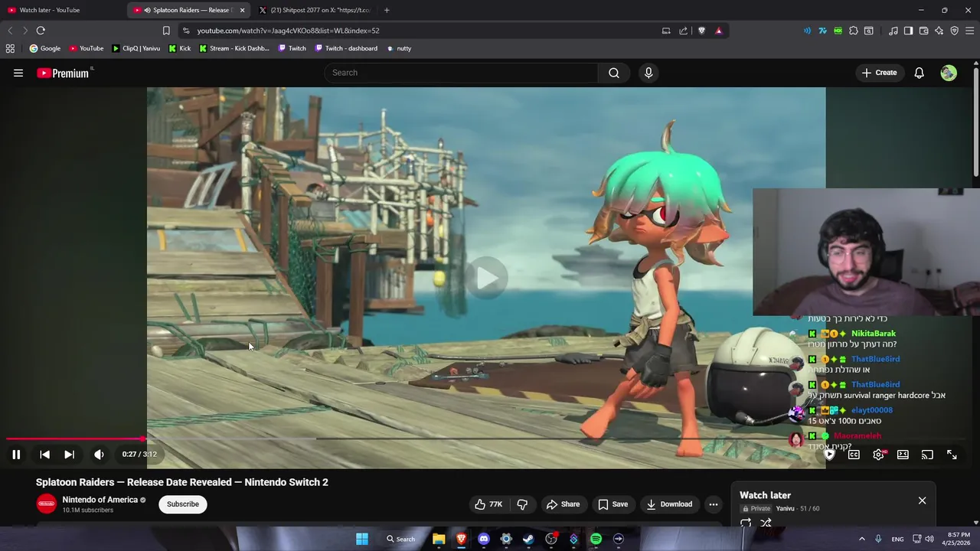The width and height of the screenshot is (980, 551).
Task: Open Brave main hamburger menu
Action: click(x=970, y=31)
